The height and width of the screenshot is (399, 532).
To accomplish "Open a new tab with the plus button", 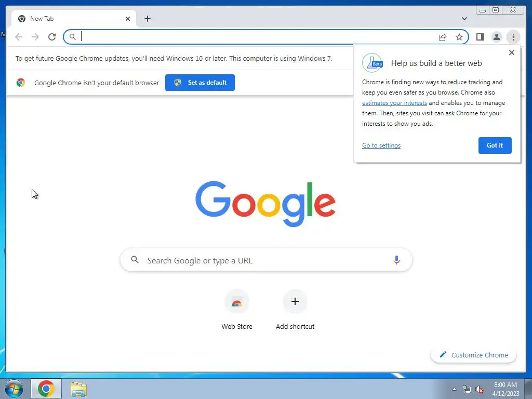I will click(x=147, y=19).
